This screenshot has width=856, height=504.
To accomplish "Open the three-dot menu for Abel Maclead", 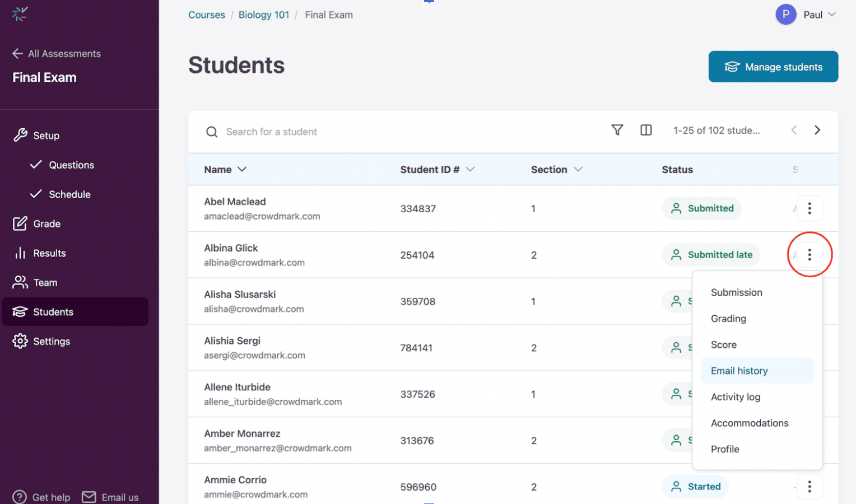I will click(x=810, y=208).
